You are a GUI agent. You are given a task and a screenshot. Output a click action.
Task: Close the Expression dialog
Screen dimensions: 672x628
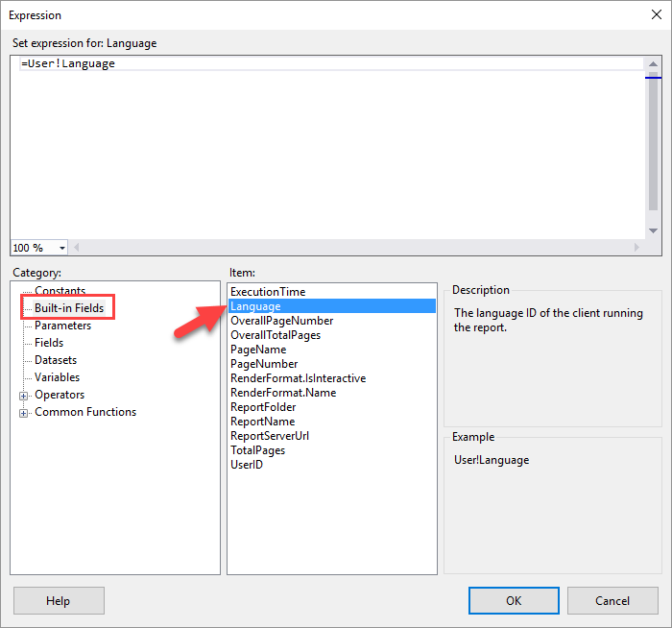[x=656, y=14]
